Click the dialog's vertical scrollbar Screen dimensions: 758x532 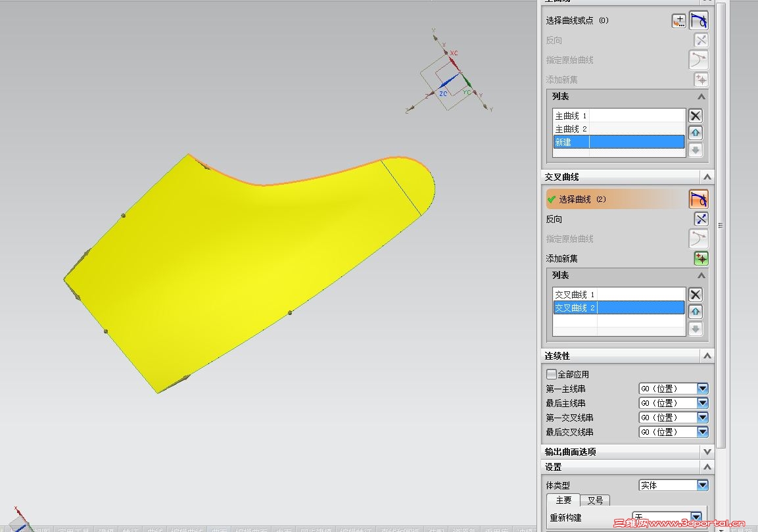(x=721, y=225)
